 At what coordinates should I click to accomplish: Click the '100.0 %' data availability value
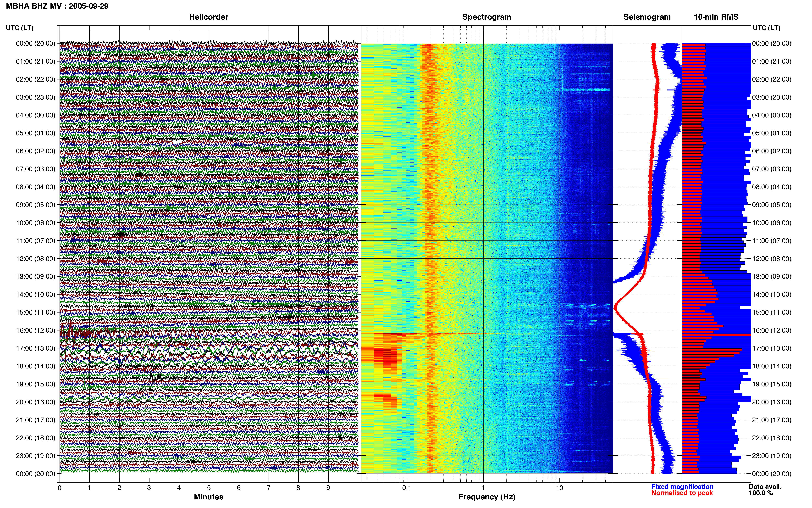pyautogui.click(x=761, y=493)
